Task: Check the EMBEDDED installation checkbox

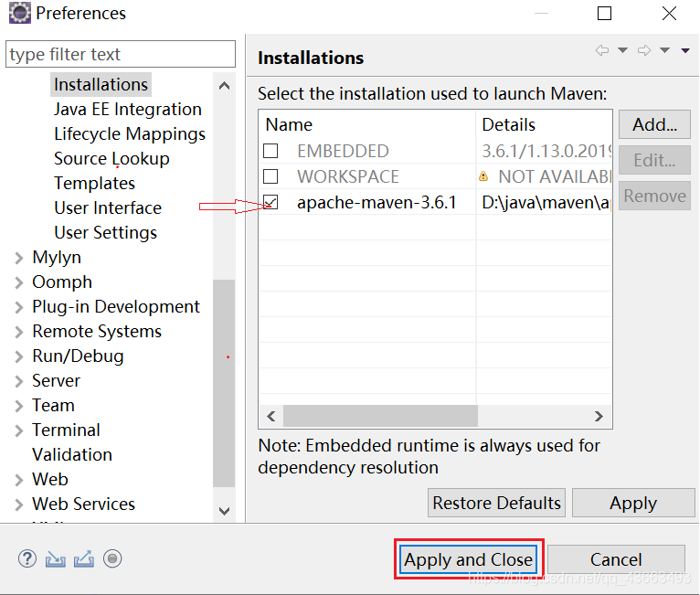Action: click(x=270, y=151)
